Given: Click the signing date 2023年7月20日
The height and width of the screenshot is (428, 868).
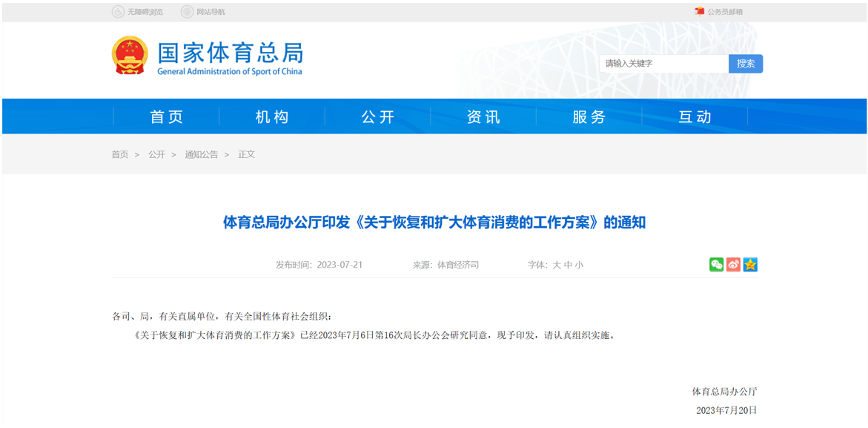Looking at the screenshot, I should tap(726, 410).
